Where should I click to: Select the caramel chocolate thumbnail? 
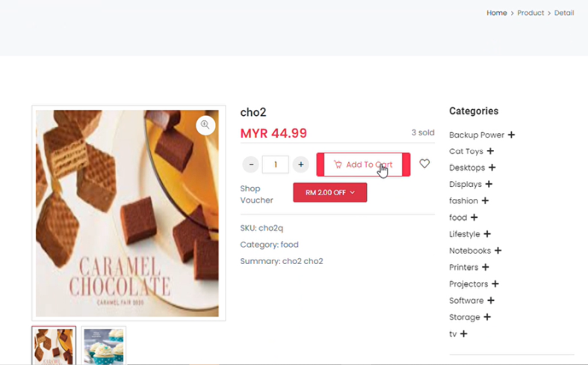pos(54,346)
